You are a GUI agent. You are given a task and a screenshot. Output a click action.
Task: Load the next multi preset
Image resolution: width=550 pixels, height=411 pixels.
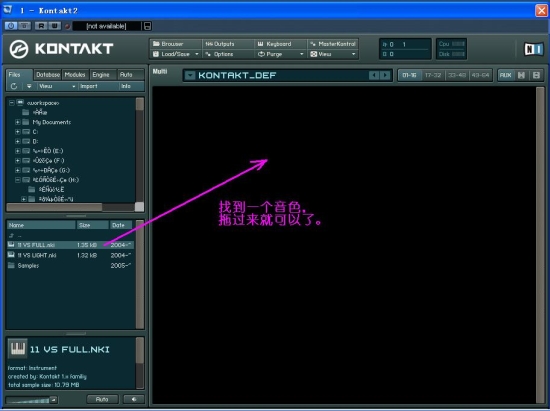point(385,75)
